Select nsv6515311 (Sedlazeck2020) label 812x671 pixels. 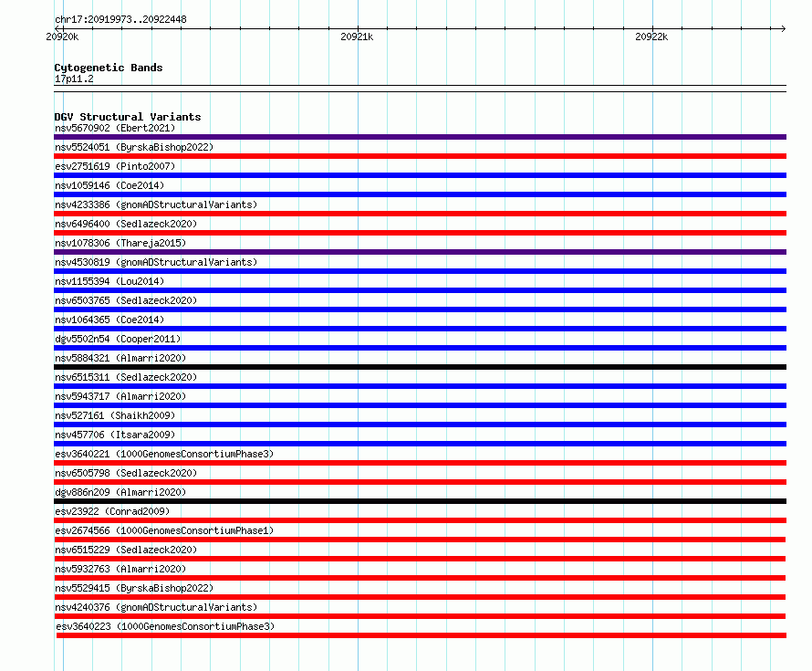pyautogui.click(x=126, y=377)
